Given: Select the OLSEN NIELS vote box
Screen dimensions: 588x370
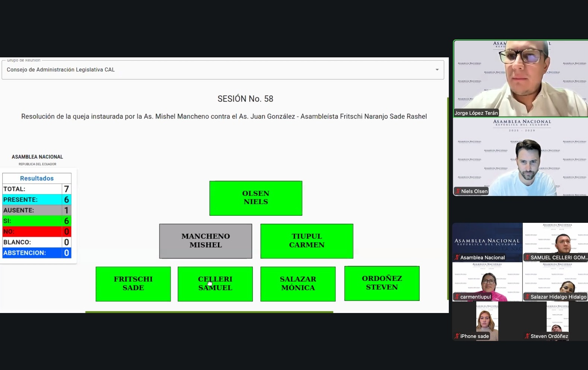Looking at the screenshot, I should [256, 198].
